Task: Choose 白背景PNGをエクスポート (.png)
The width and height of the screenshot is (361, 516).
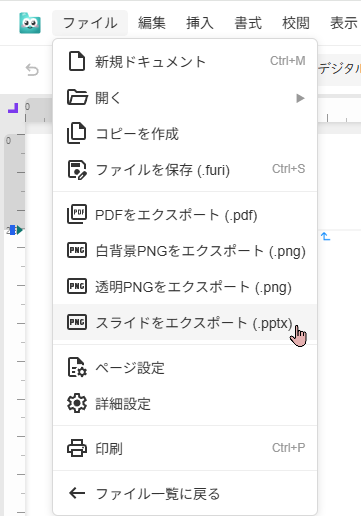Action: click(185, 250)
